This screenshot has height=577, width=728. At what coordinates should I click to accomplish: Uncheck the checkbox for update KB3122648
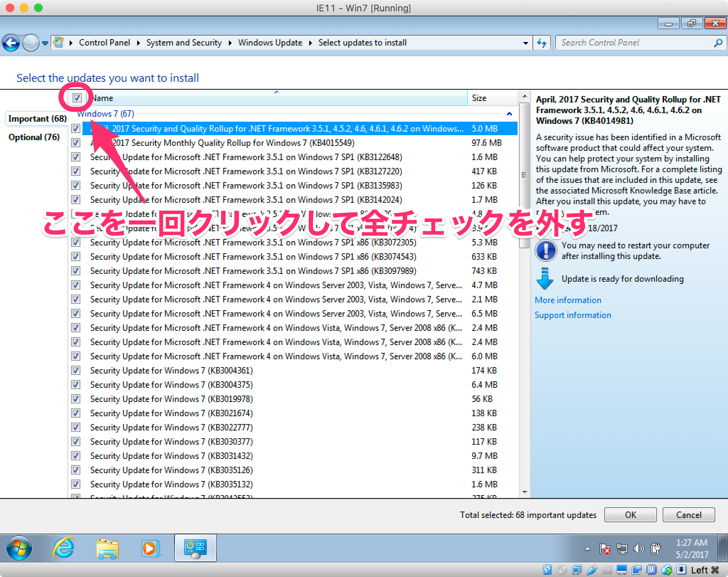pyautogui.click(x=76, y=157)
